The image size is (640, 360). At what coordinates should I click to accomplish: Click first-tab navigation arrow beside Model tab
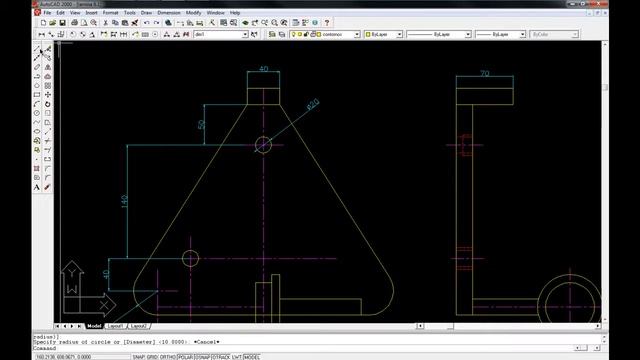(57, 326)
